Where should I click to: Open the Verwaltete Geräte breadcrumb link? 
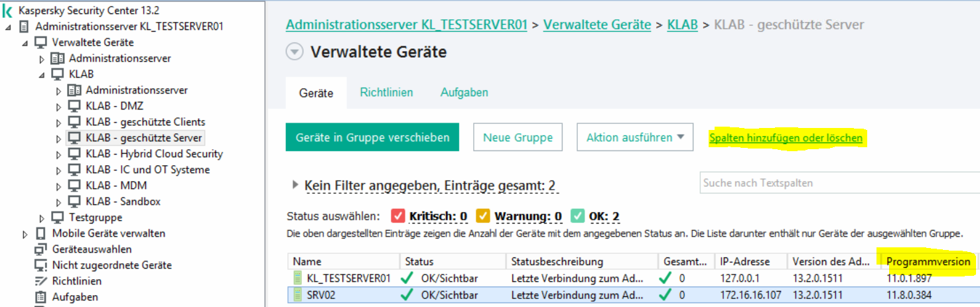click(597, 25)
